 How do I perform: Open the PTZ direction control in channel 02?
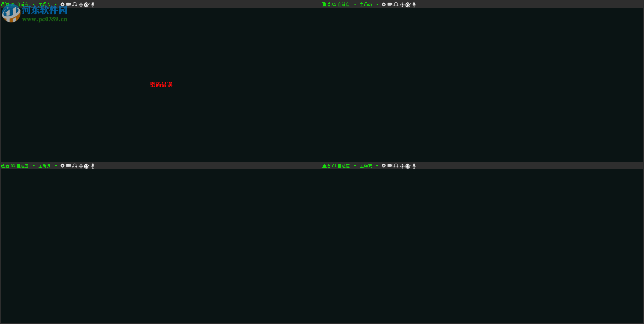tap(402, 5)
